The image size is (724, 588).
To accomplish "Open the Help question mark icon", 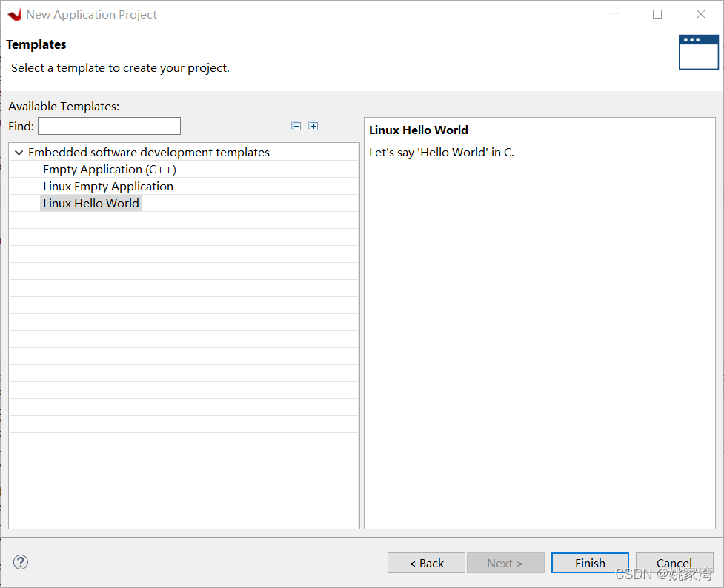I will click(21, 562).
